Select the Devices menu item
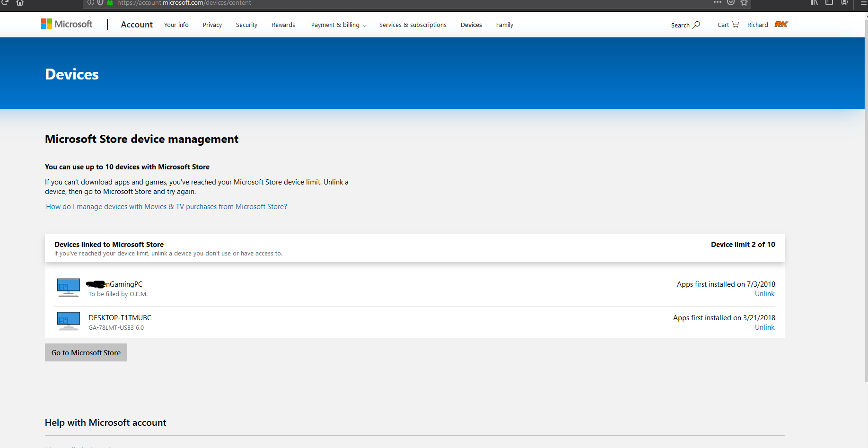Image resolution: width=868 pixels, height=448 pixels. point(472,25)
